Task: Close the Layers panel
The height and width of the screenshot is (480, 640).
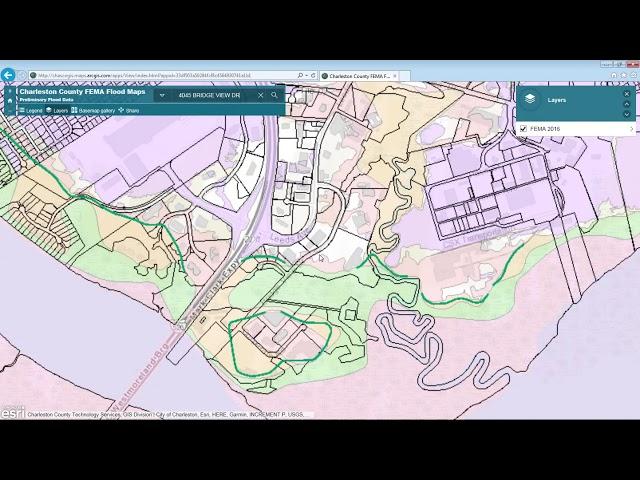Action: (627, 94)
